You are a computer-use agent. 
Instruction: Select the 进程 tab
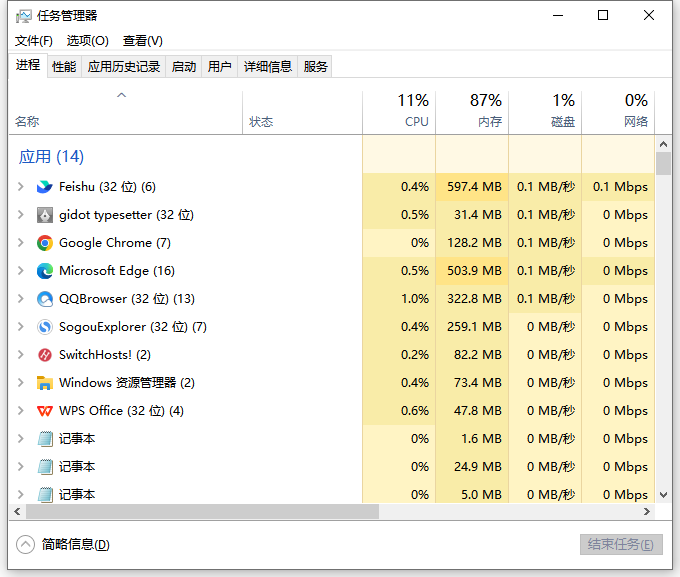pos(28,65)
